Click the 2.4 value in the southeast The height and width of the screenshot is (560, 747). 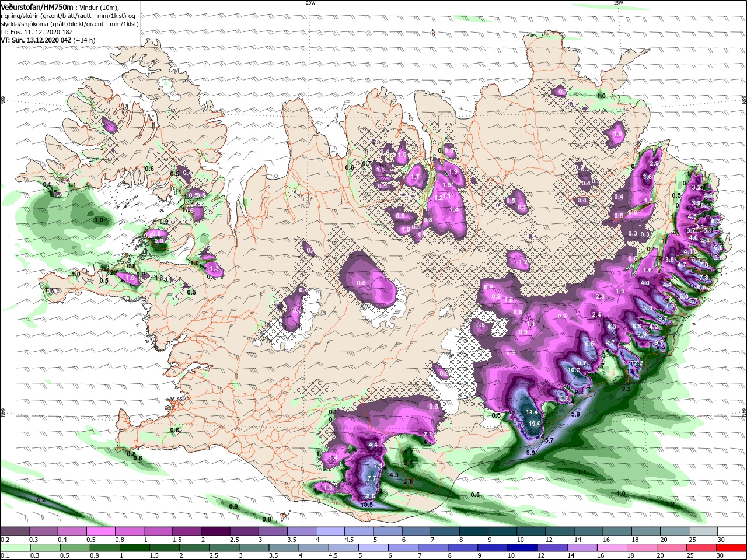pyautogui.click(x=596, y=314)
